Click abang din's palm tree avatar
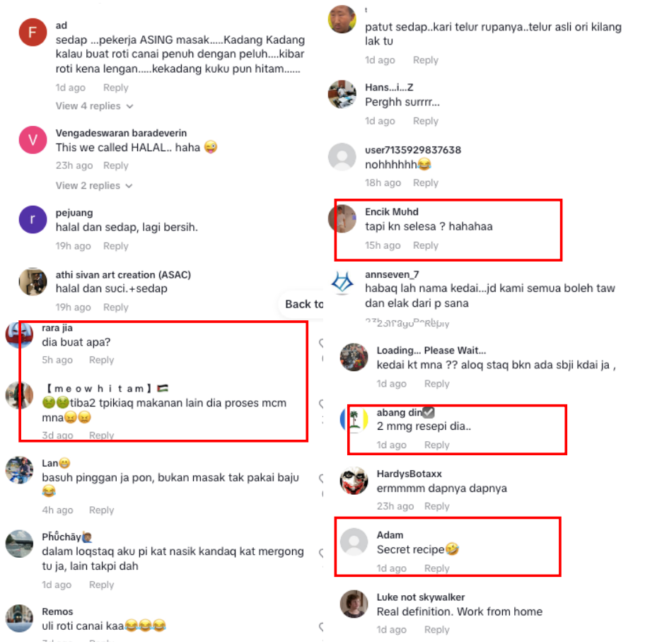The height and width of the screenshot is (644, 645). point(354,419)
